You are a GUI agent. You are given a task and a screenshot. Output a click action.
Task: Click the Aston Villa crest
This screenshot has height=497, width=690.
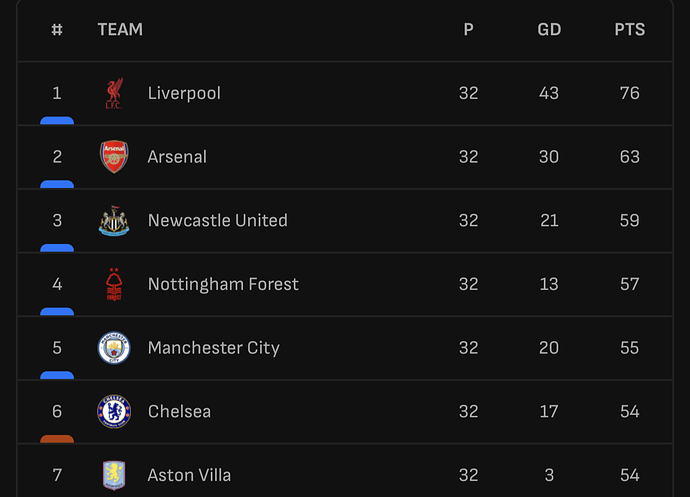click(x=114, y=475)
